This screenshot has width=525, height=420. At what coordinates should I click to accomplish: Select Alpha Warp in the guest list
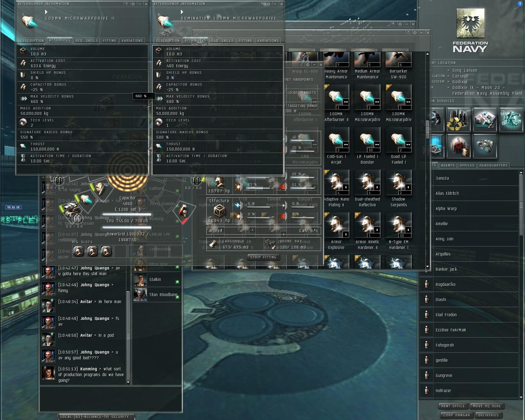[446, 209]
